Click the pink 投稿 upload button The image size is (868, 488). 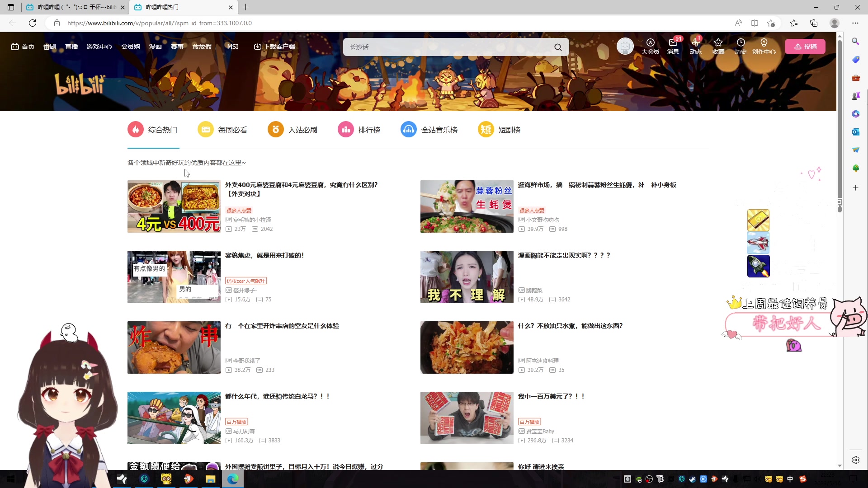[805, 47]
